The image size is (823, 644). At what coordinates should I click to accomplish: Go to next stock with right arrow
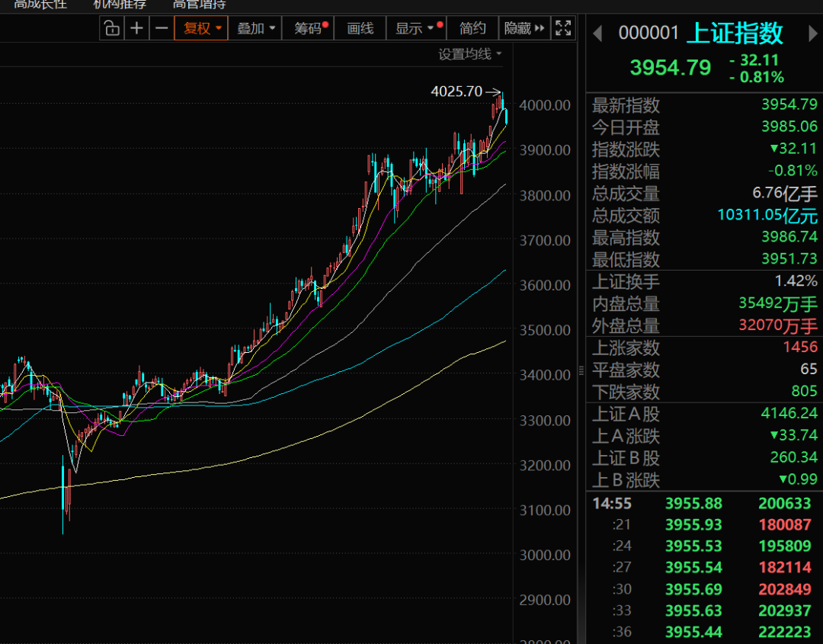(x=812, y=34)
